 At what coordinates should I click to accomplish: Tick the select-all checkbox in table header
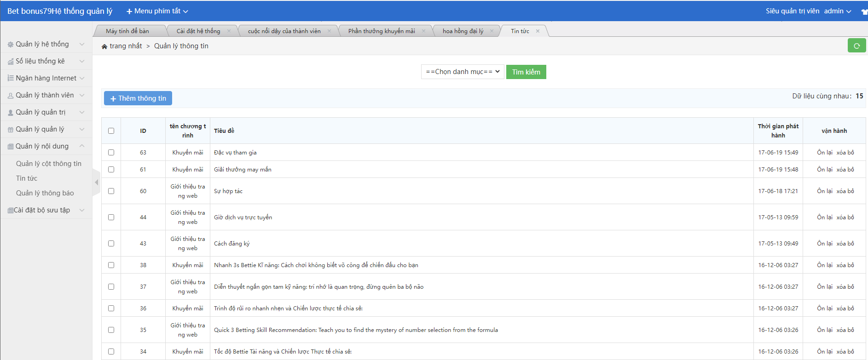point(111,131)
